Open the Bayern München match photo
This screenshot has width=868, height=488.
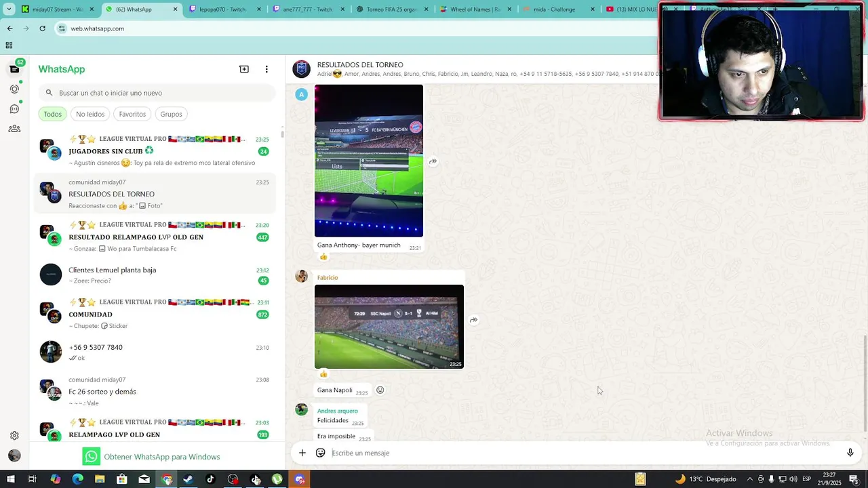pyautogui.click(x=369, y=161)
